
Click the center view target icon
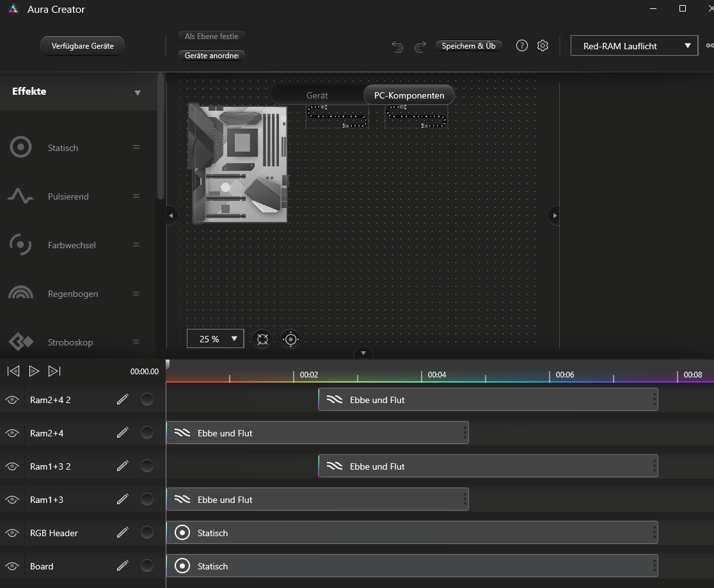[x=290, y=339]
